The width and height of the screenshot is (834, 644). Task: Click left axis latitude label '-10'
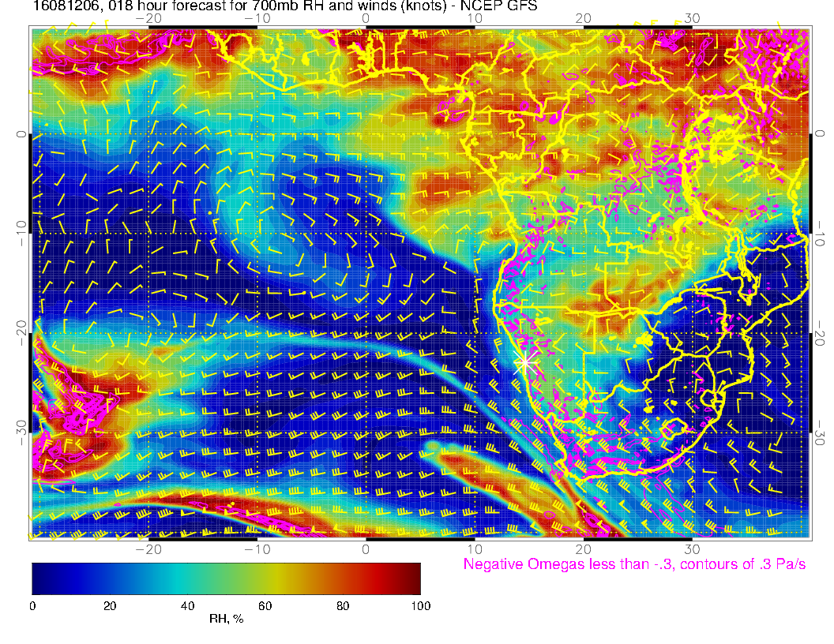point(21,233)
